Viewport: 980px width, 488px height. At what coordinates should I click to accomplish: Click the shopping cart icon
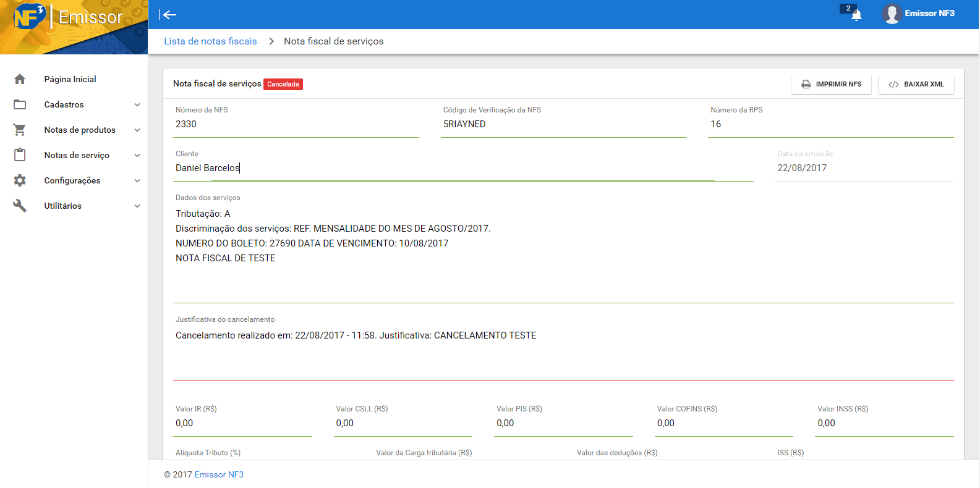(20, 130)
